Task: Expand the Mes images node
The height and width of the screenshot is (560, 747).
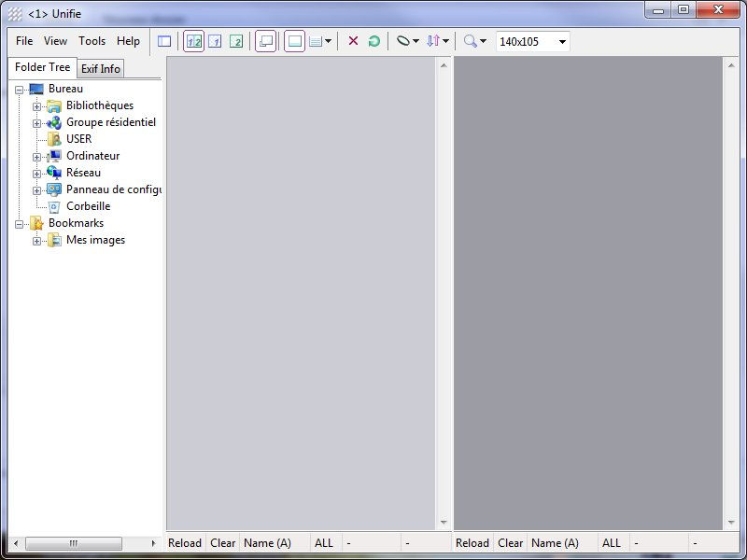Action: click(x=36, y=241)
